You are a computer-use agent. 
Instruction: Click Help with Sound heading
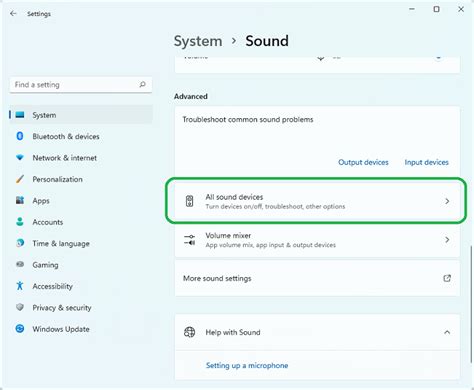pos(233,332)
